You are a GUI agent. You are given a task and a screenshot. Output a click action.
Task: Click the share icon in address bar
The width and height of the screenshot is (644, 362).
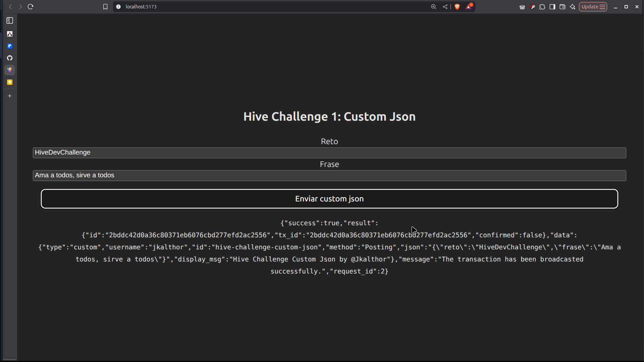(x=445, y=7)
